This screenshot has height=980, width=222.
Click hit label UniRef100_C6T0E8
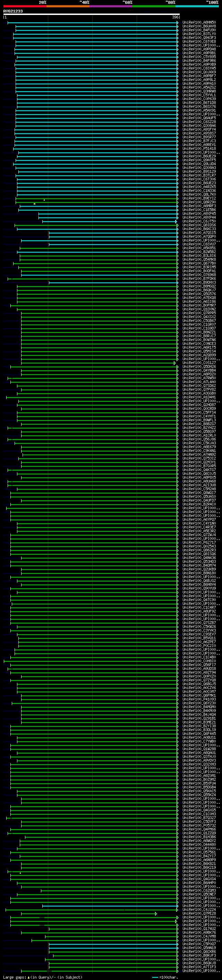coord(199,41)
